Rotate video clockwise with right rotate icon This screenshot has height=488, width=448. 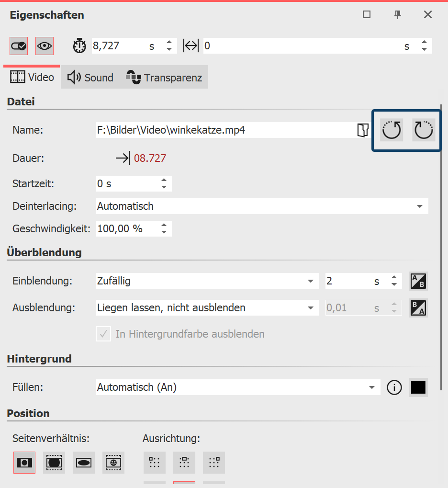pos(424,130)
